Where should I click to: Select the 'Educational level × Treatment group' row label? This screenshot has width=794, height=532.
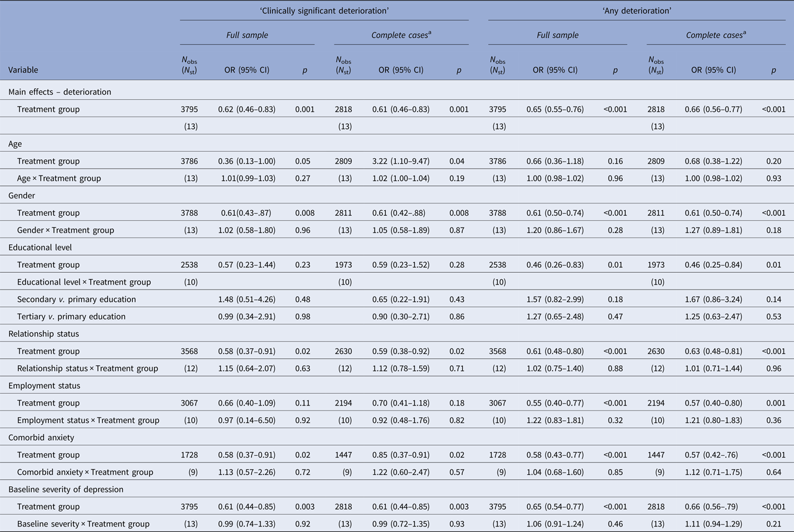point(84,282)
